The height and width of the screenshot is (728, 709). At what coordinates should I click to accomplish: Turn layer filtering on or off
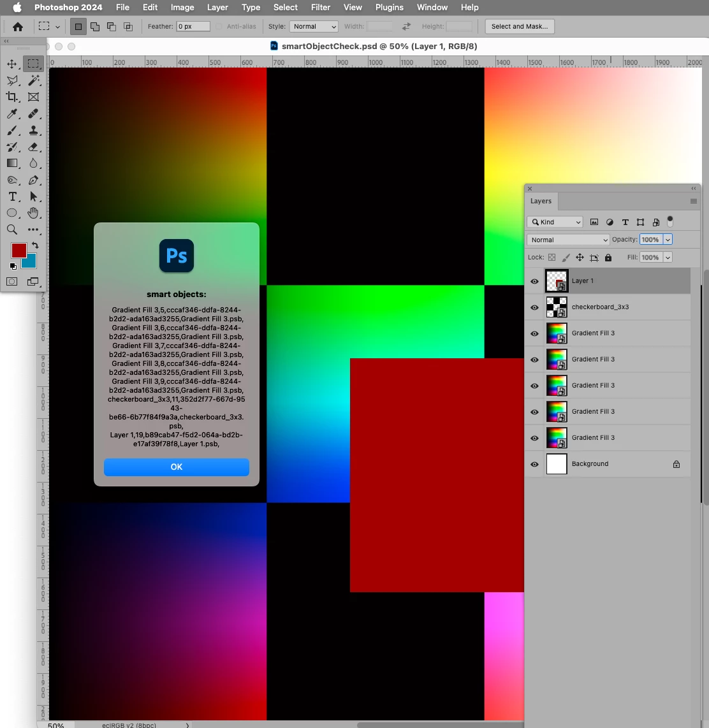click(670, 221)
